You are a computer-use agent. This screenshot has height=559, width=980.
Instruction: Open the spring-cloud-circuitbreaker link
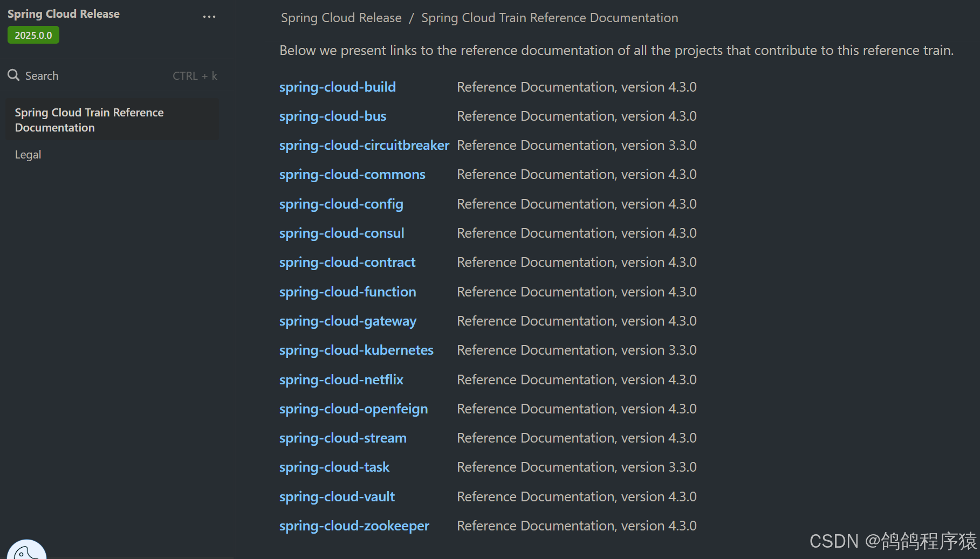pyautogui.click(x=364, y=145)
